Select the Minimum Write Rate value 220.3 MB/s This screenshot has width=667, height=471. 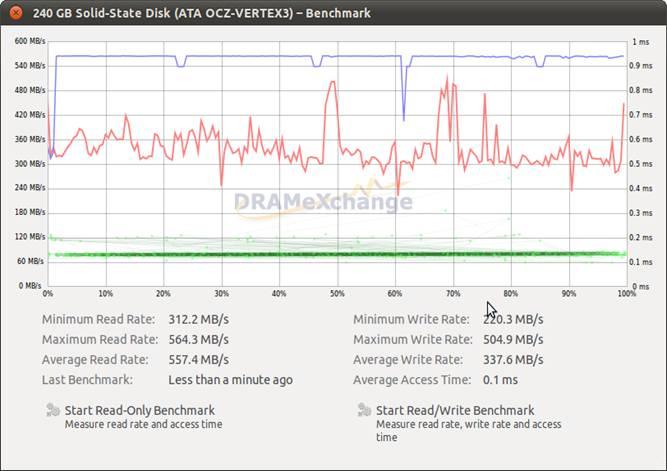click(x=513, y=319)
